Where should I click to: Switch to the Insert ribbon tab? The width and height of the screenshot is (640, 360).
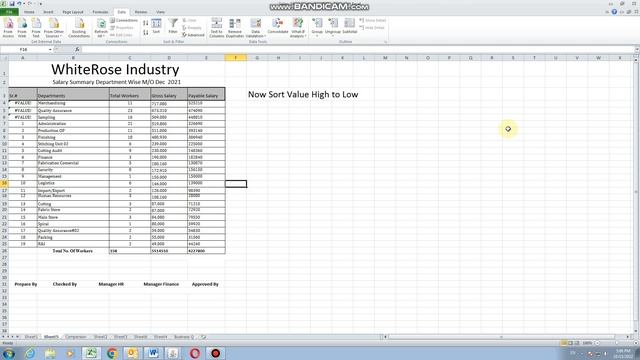pos(48,12)
